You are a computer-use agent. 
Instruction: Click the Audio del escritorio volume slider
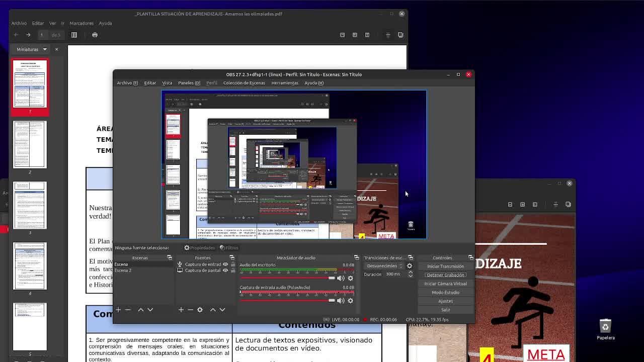287,278
